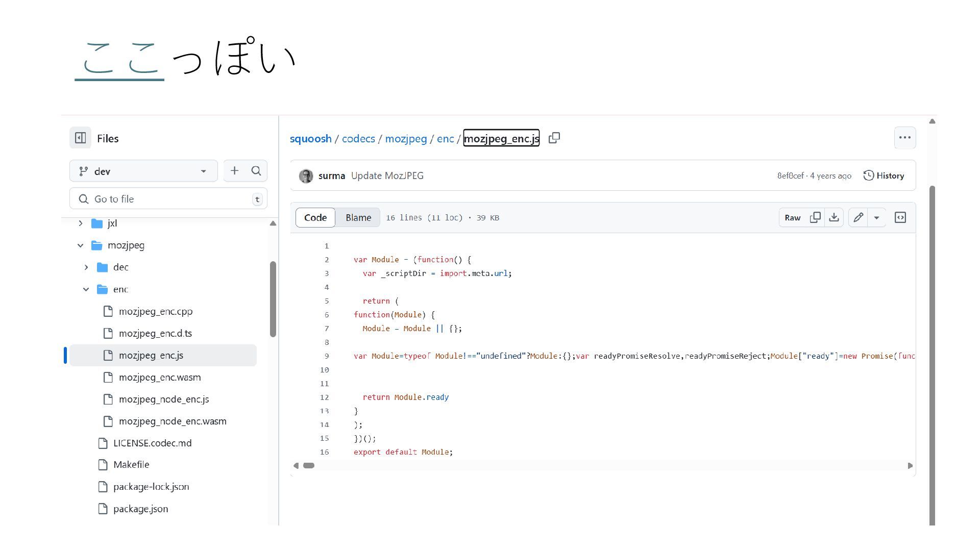The width and height of the screenshot is (980, 551).
Task: Click file tree vertical scrollbar thumb
Action: click(273, 299)
